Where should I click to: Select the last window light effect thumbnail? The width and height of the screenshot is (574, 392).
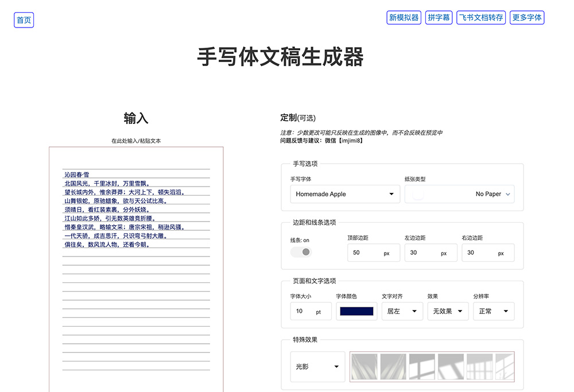point(508,366)
